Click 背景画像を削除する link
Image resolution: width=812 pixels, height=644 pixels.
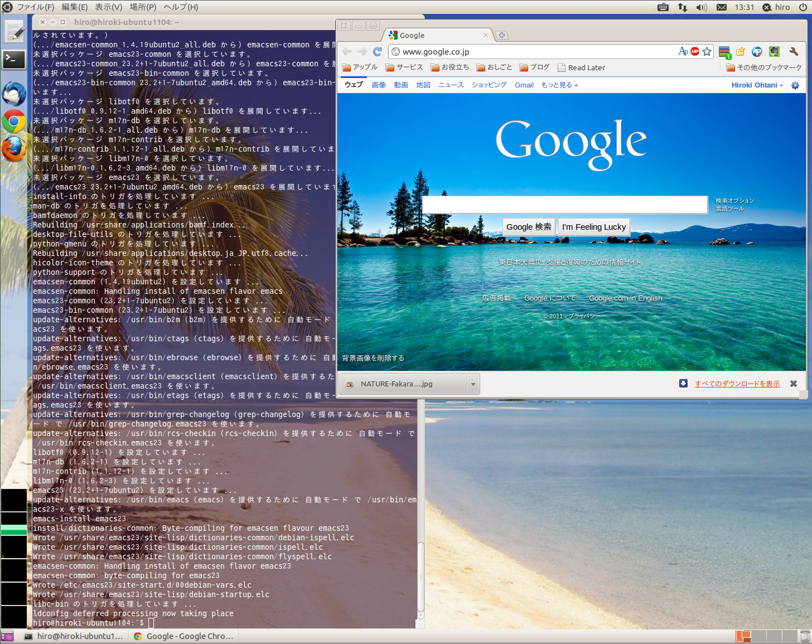[x=373, y=359]
